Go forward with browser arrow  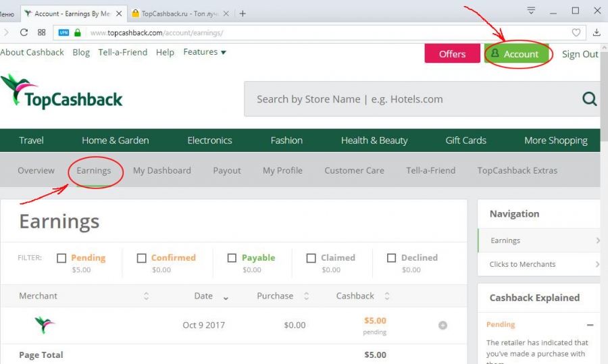coord(6,32)
